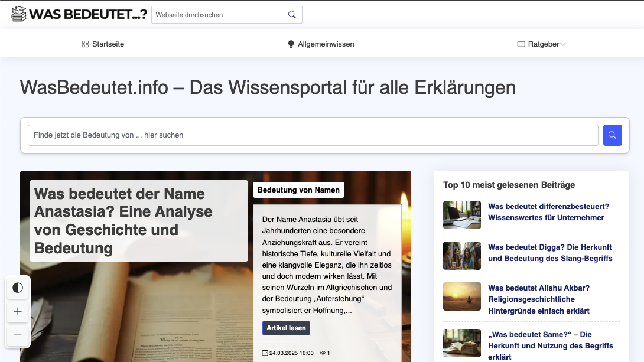This screenshot has width=644, height=362.
Task: Click the magnifier icon in the header search bar
Action: coord(292,14)
